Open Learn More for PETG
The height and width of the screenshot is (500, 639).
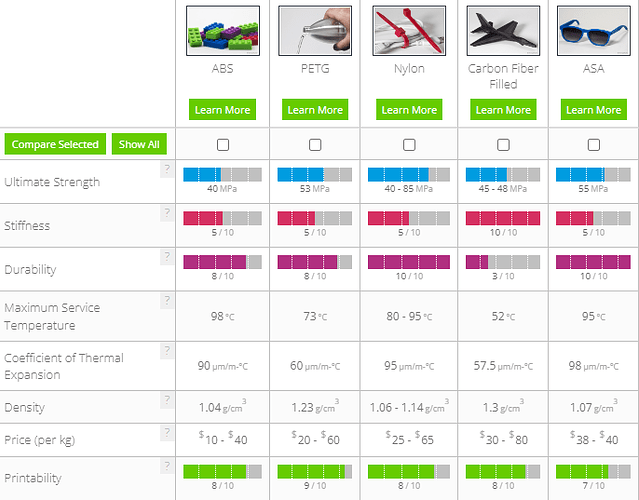coord(315,110)
